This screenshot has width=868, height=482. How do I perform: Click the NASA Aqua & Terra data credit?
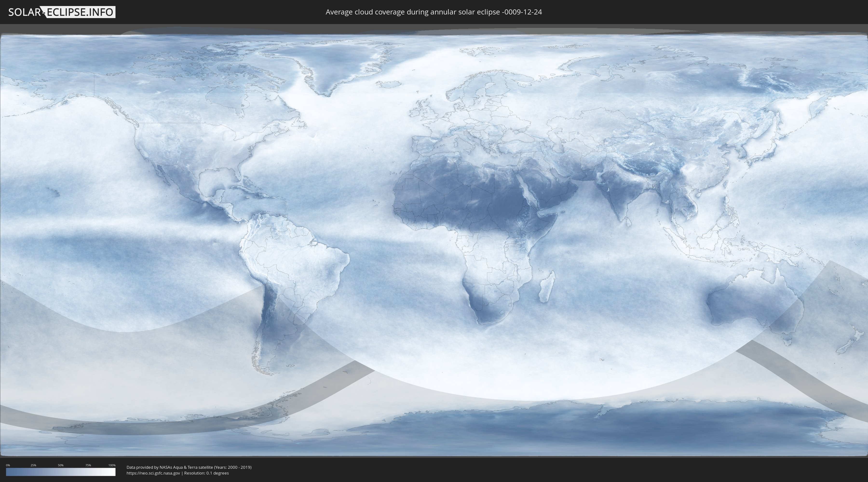pyautogui.click(x=189, y=467)
